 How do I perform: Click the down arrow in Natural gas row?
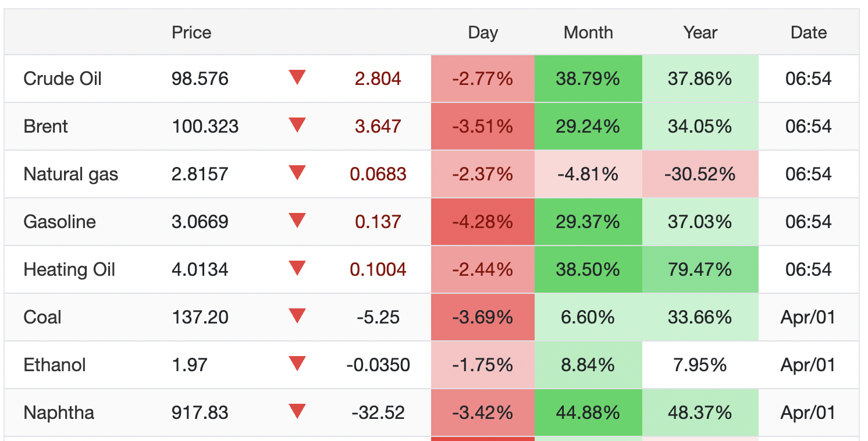point(297,173)
